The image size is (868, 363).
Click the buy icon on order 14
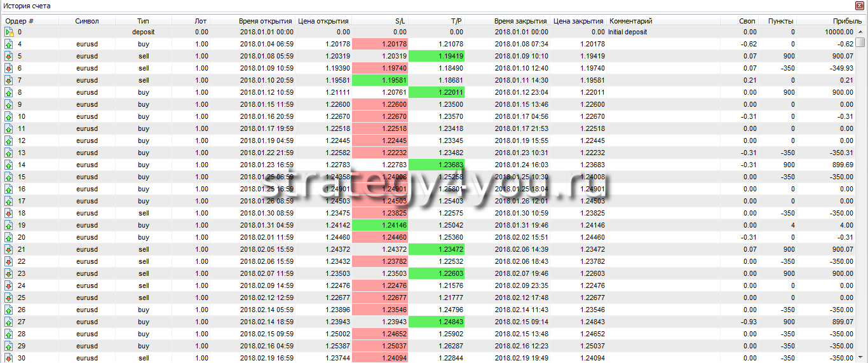click(9, 165)
